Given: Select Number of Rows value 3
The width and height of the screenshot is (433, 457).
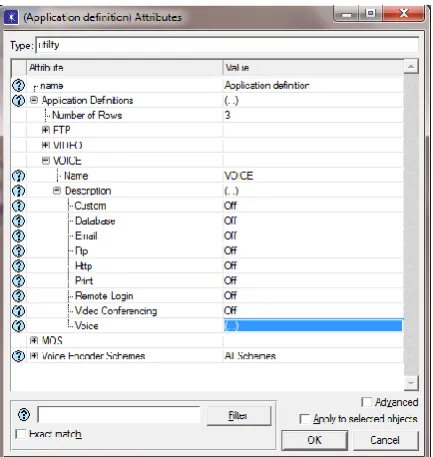Looking at the screenshot, I should (x=313, y=115).
